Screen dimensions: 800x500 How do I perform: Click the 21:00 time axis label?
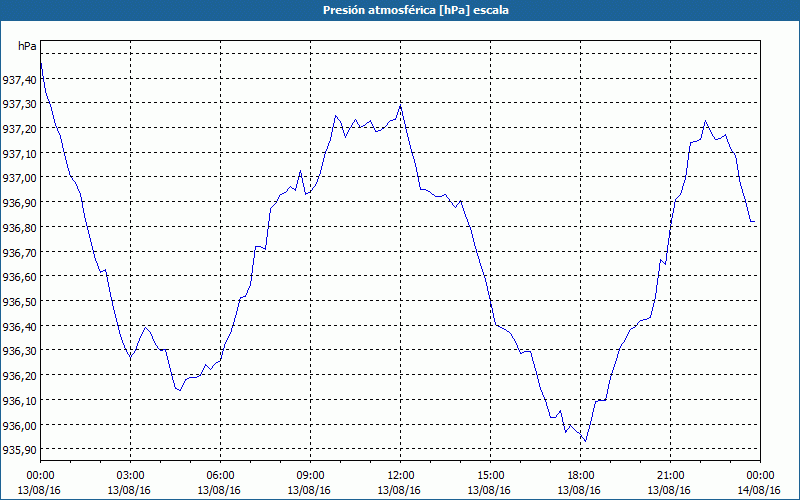tap(670, 476)
